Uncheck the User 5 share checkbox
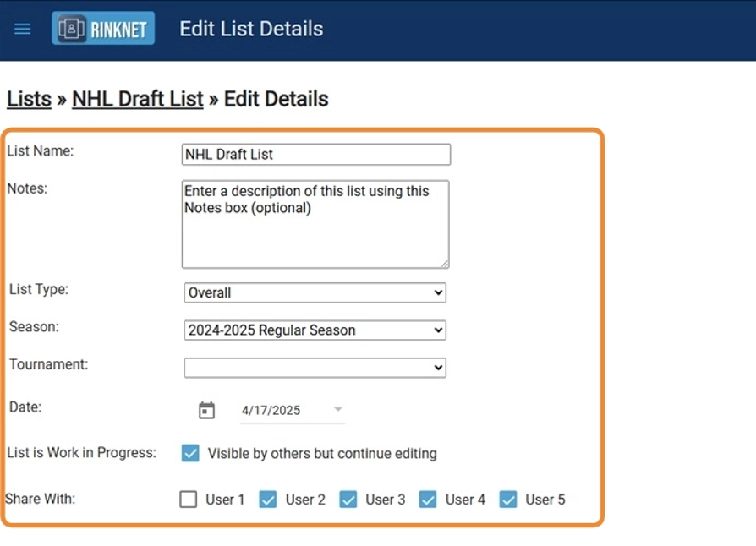The image size is (756, 546). tap(507, 500)
